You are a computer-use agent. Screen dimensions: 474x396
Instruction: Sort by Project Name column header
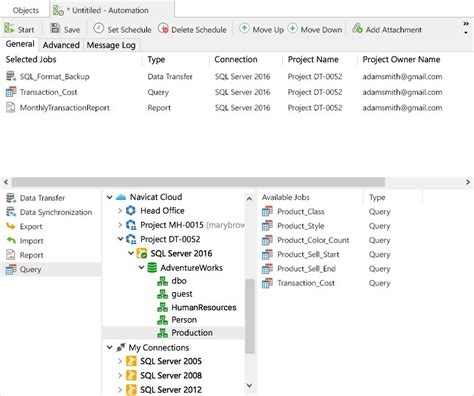pyautogui.click(x=313, y=60)
